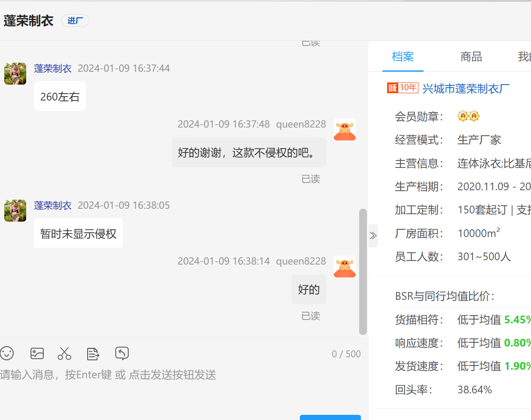This screenshot has height=420, width=531.
Task: Click sender name 蓬荣制衣 at 16:37:44
Action: pos(53,68)
